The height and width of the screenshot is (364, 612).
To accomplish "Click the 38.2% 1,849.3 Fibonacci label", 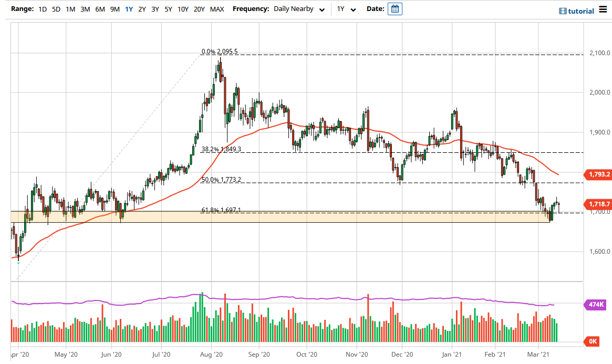I will (x=221, y=149).
